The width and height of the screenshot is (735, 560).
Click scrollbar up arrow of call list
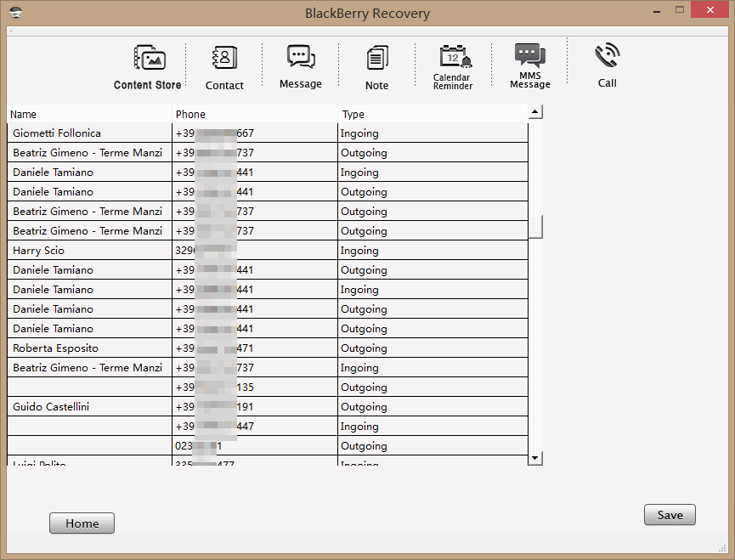coord(535,112)
